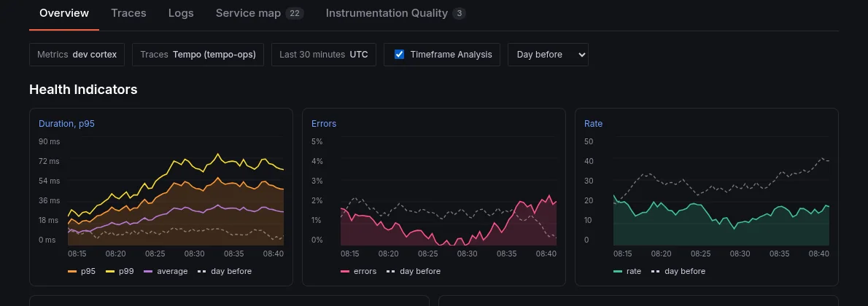Toggle the errors legend series
The width and height of the screenshot is (868, 306).
click(x=359, y=271)
